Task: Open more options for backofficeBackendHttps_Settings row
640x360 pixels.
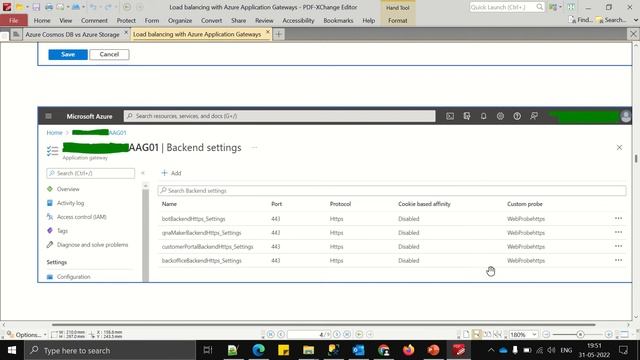Action: pyautogui.click(x=618, y=260)
